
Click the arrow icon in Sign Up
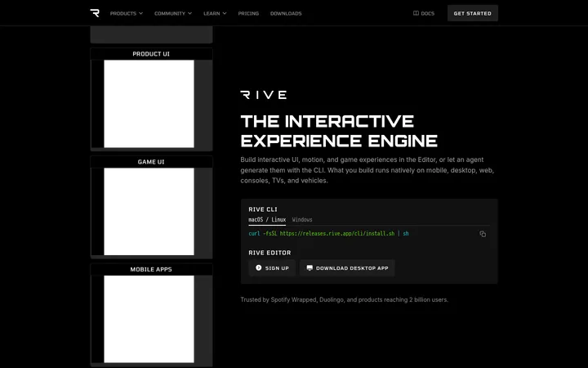258,267
